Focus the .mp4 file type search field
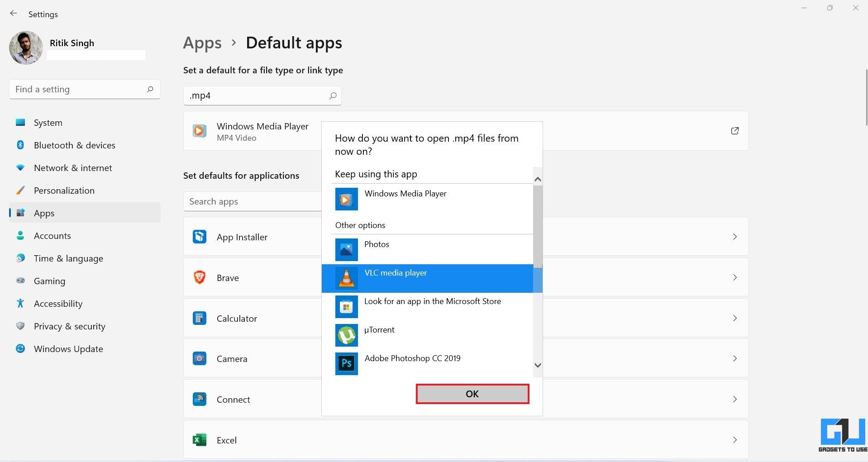868x462 pixels. point(262,95)
